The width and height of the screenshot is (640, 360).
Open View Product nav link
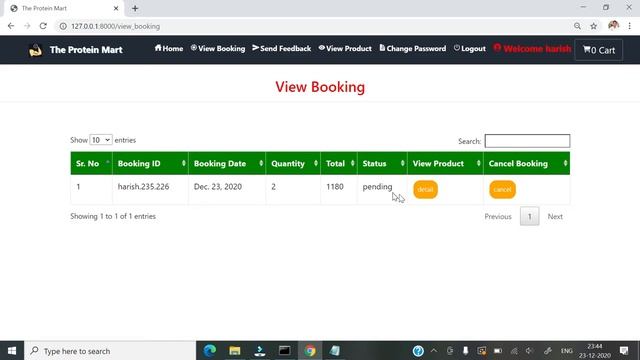pyautogui.click(x=345, y=48)
